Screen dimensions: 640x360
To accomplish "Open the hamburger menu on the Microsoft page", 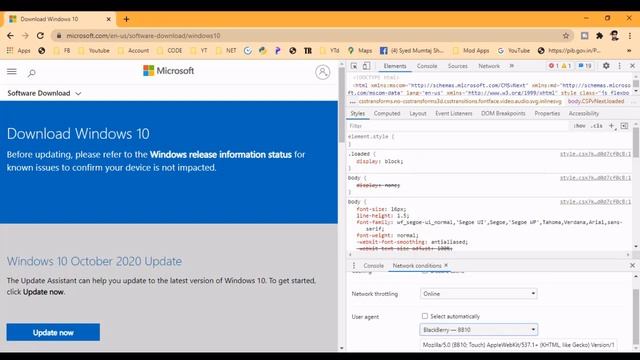I will coord(11,72).
